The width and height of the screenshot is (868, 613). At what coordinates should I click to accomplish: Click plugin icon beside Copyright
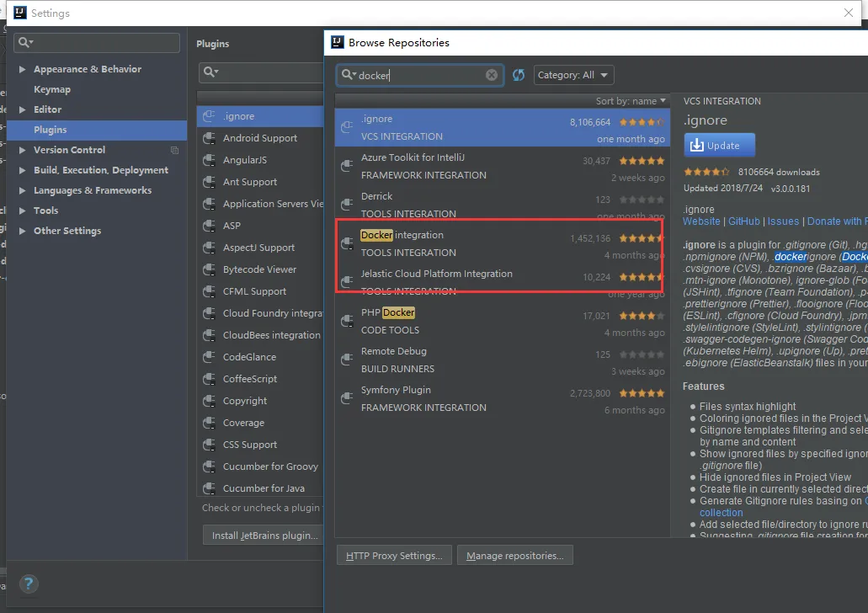pos(210,401)
